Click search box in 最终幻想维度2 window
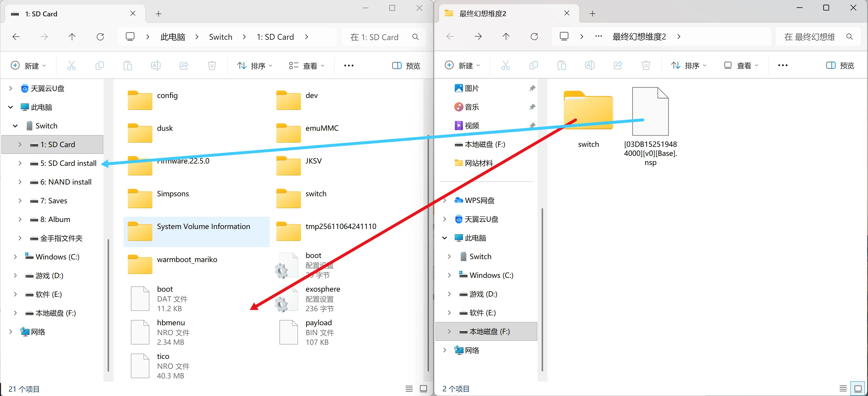 (x=819, y=37)
